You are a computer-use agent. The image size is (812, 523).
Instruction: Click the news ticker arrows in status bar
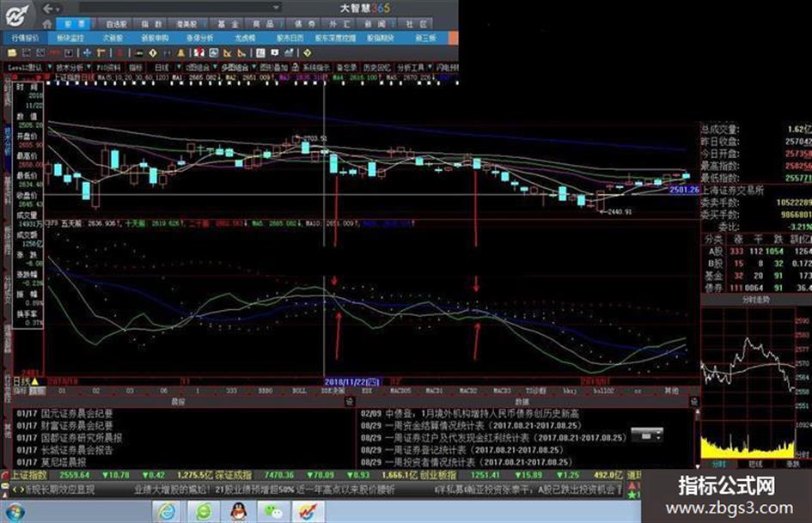18,490
